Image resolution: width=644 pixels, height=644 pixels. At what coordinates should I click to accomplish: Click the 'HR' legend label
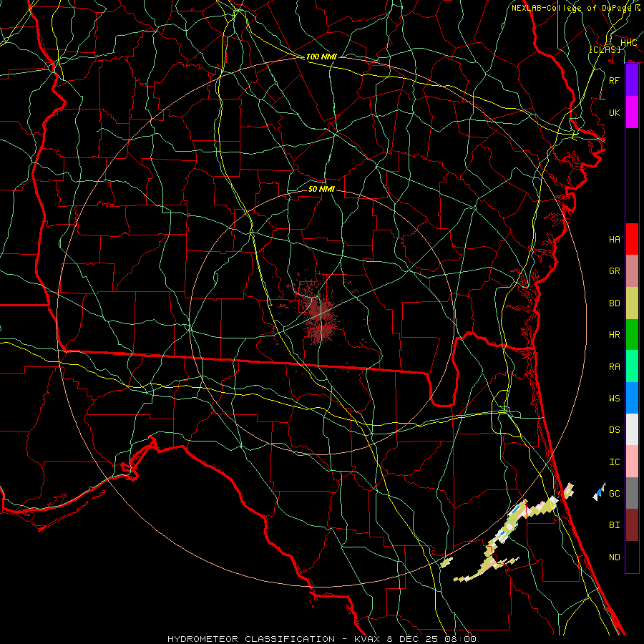(x=615, y=335)
